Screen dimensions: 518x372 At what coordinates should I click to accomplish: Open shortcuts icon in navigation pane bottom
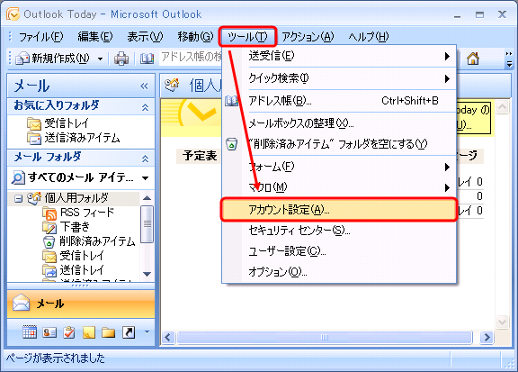click(128, 332)
